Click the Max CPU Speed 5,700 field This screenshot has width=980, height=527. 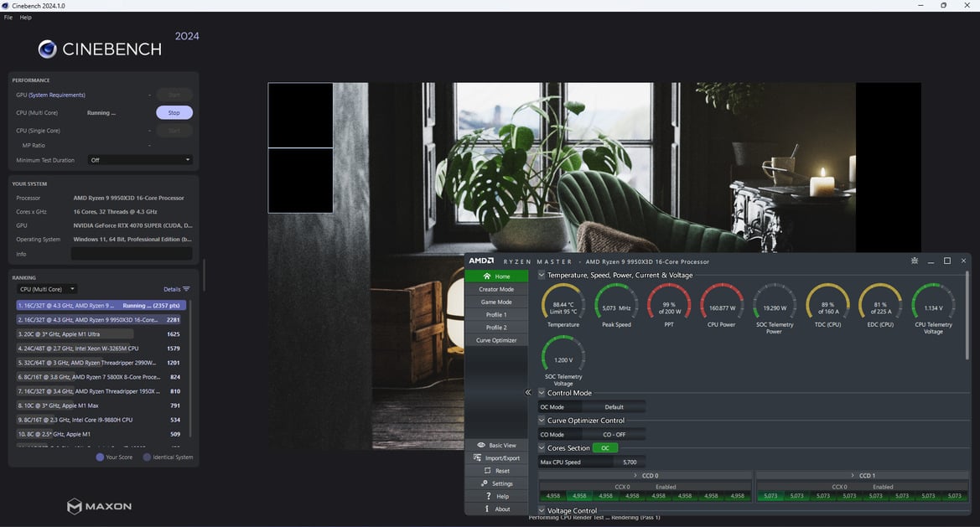tap(630, 462)
